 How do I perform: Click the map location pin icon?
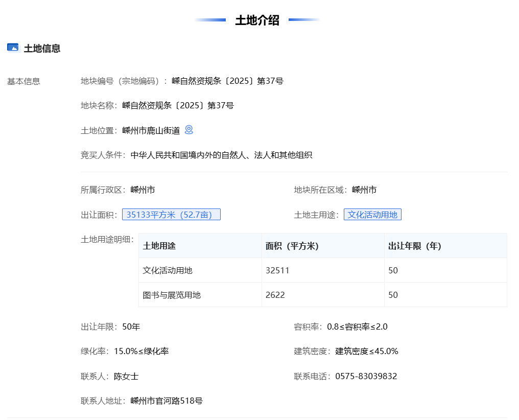[x=189, y=130]
